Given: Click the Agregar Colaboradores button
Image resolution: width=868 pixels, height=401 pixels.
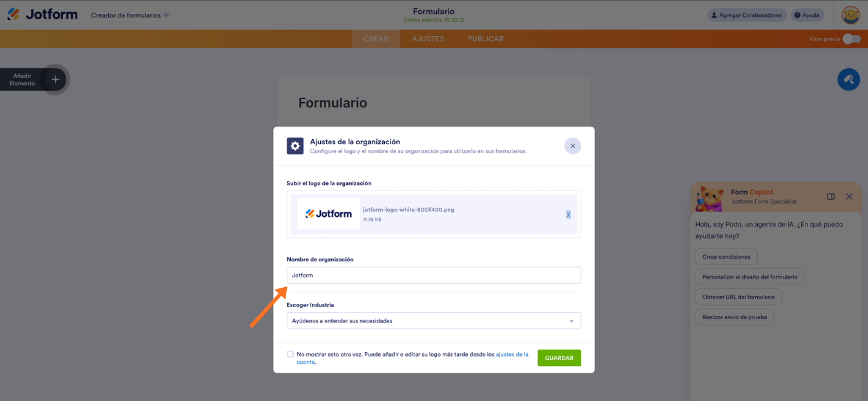Looking at the screenshot, I should point(746,15).
